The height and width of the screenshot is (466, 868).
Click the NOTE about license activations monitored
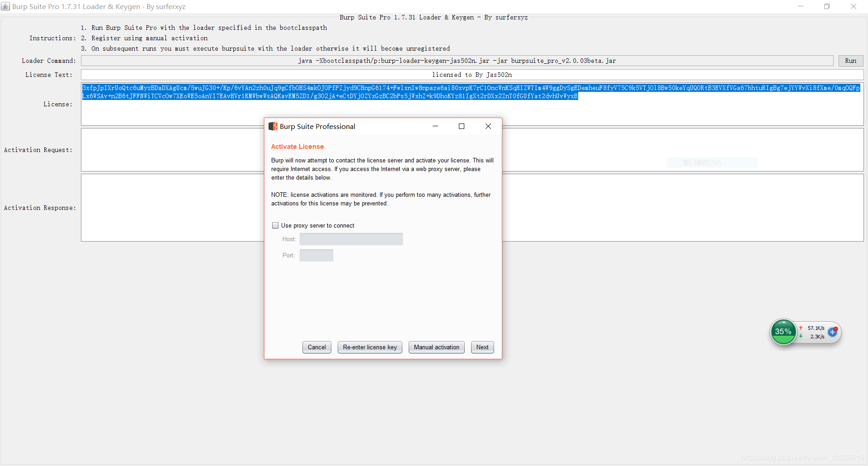click(x=381, y=199)
